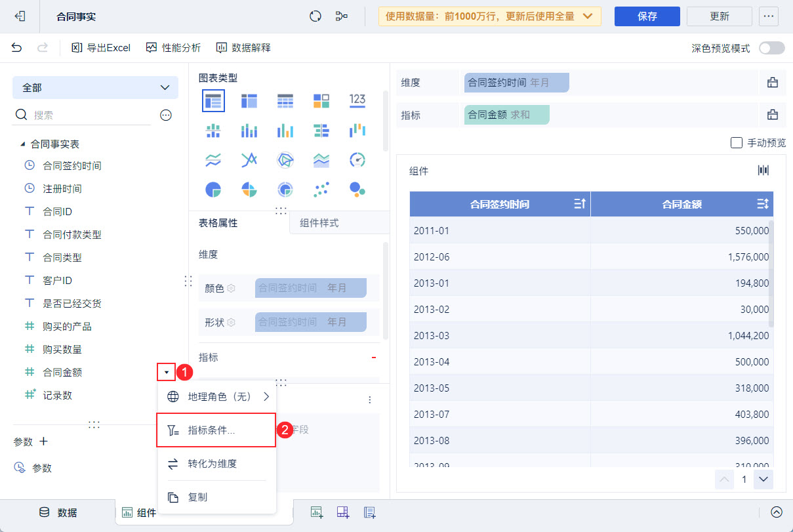Open the data lineage icon in header
Screen dimensions: 793x532
341,16
